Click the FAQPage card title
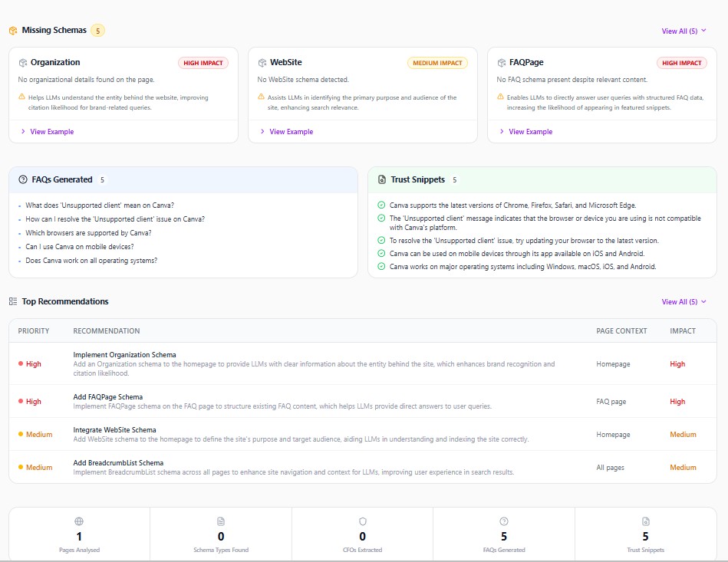 pos(526,62)
